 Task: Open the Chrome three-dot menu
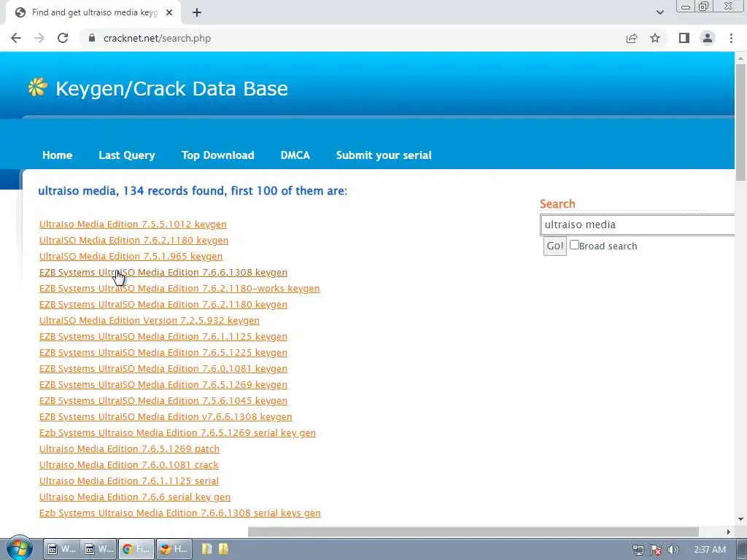731,38
